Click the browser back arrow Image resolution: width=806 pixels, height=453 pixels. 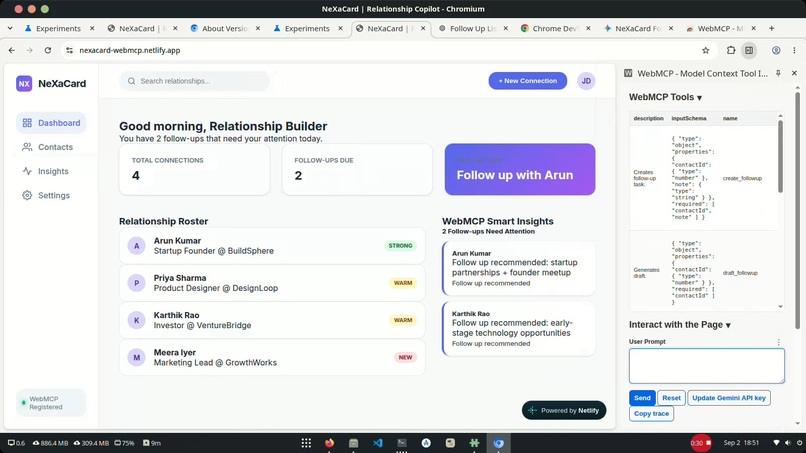12,50
